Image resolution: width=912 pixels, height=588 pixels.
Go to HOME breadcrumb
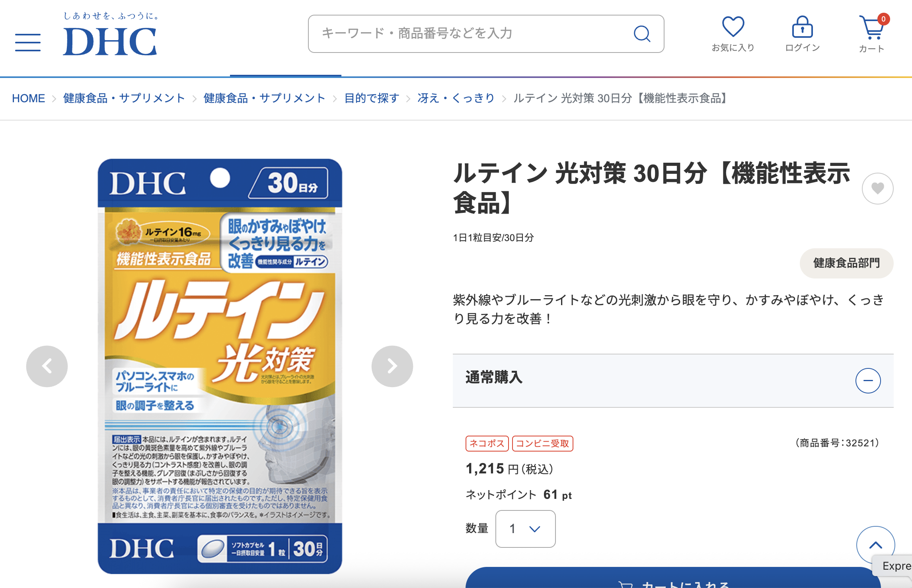click(x=28, y=98)
